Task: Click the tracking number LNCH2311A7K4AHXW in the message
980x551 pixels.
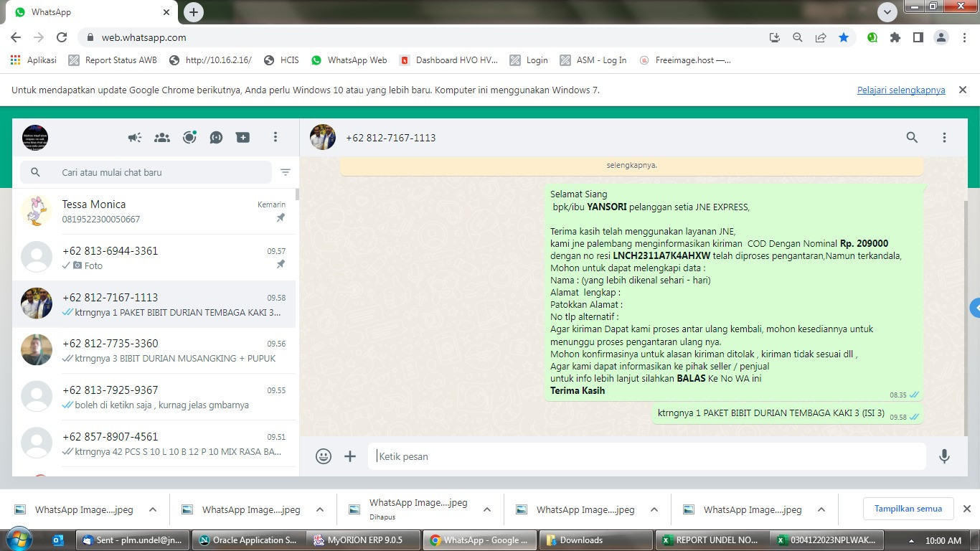Action: point(661,255)
